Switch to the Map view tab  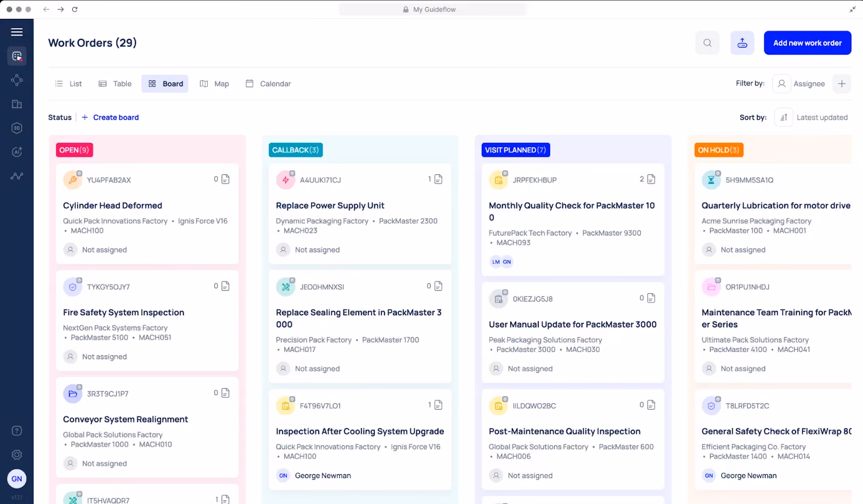coord(215,84)
